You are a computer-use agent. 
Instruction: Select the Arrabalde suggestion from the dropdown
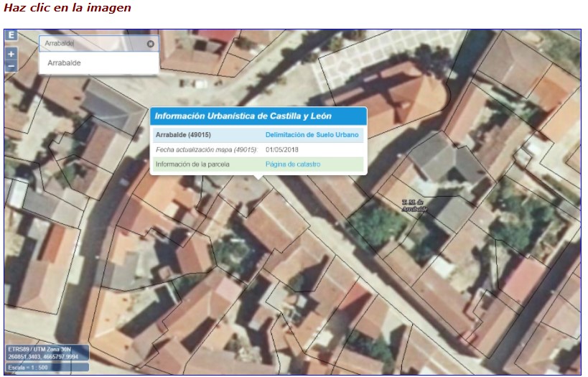(x=65, y=63)
